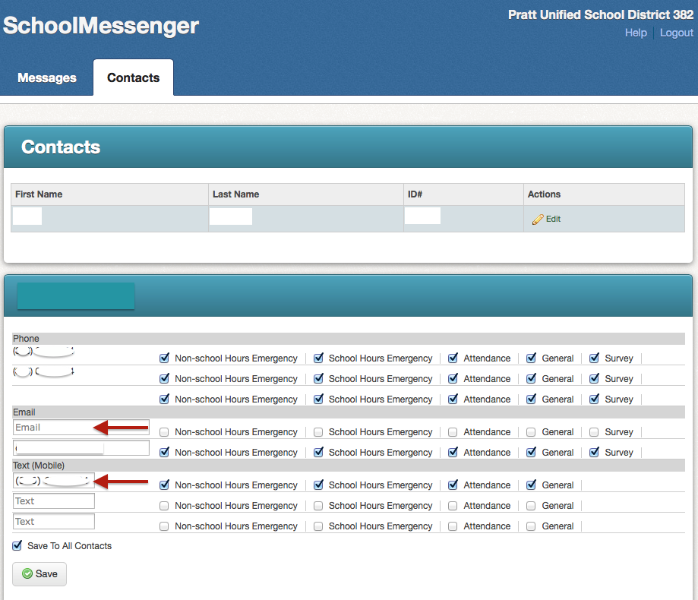Uncheck first mobile School Hours Emergency
Image resolution: width=698 pixels, height=600 pixels.
pos(318,485)
